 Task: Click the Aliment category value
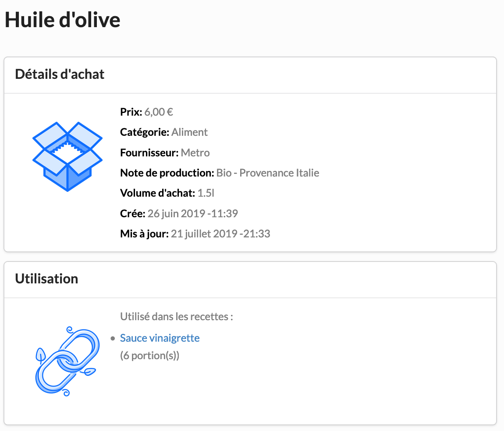[189, 132]
